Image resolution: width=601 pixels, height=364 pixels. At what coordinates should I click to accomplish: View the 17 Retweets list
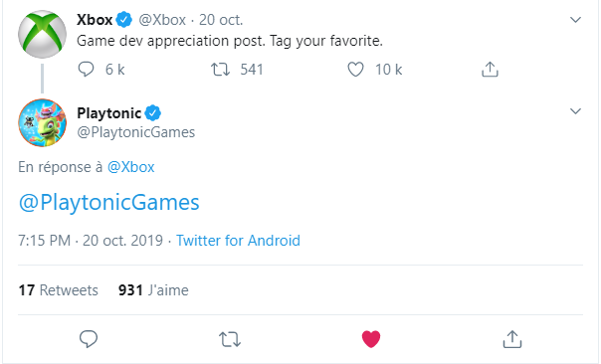59,290
